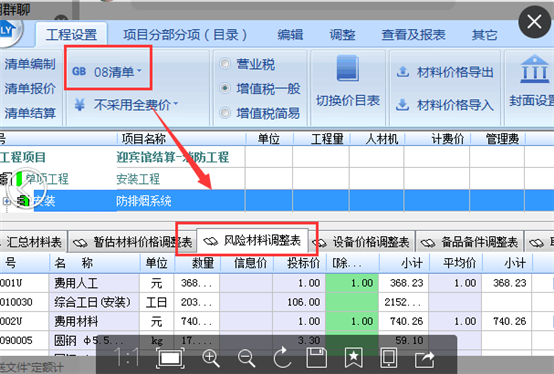Click the star bookmark viewer icon
This screenshot has height=374, width=554.
coord(353,358)
